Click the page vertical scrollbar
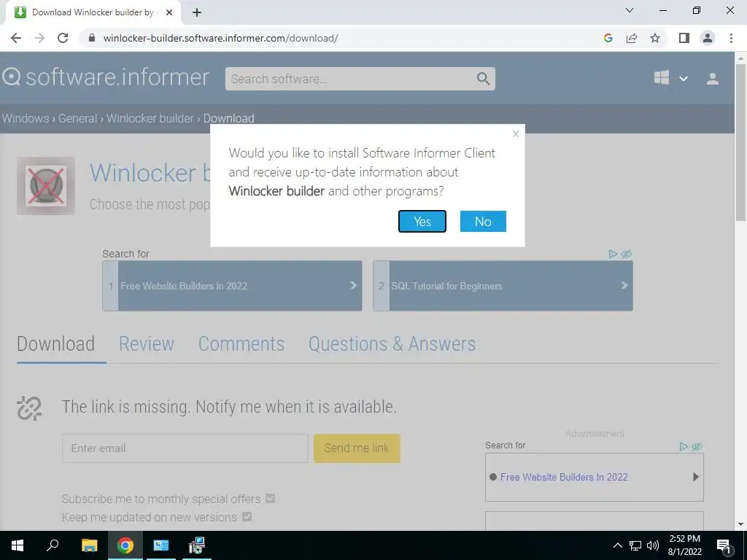747x560 pixels. (x=740, y=143)
